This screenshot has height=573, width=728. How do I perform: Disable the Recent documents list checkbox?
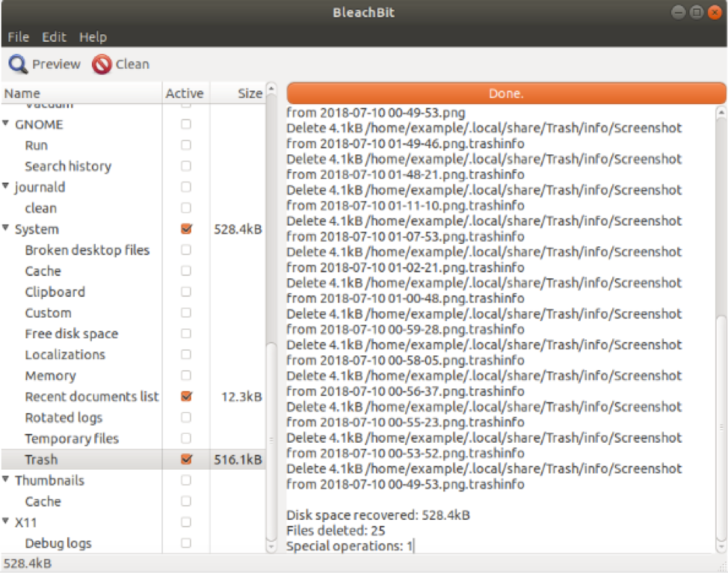(186, 396)
